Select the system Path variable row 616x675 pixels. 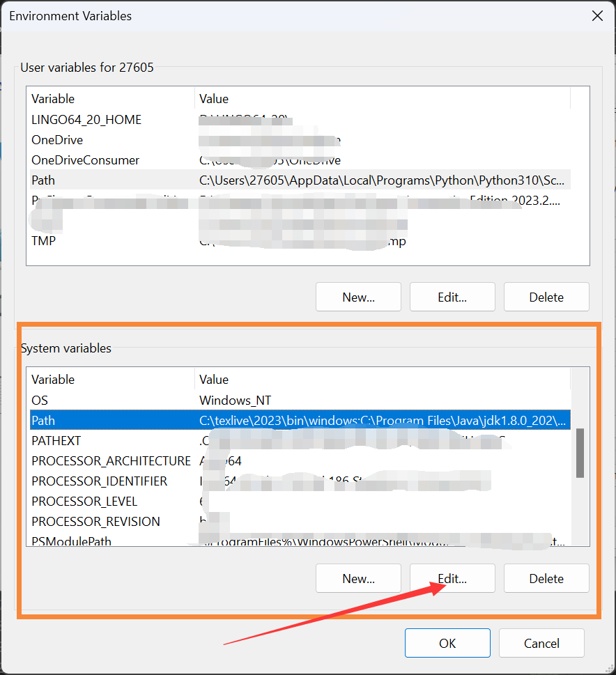pyautogui.click(x=300, y=420)
